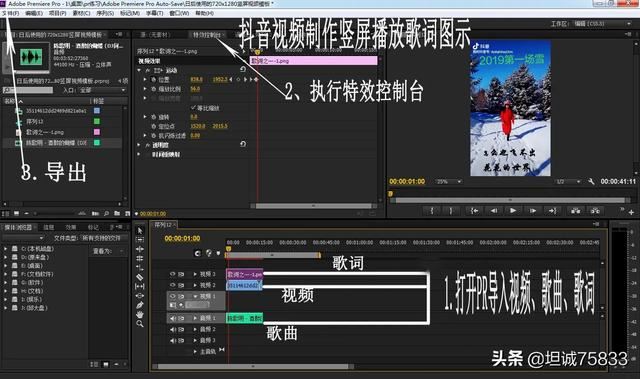Expand the 视频 3 track
Viewport: 640px width, 379px height.
pyautogui.click(x=195, y=274)
